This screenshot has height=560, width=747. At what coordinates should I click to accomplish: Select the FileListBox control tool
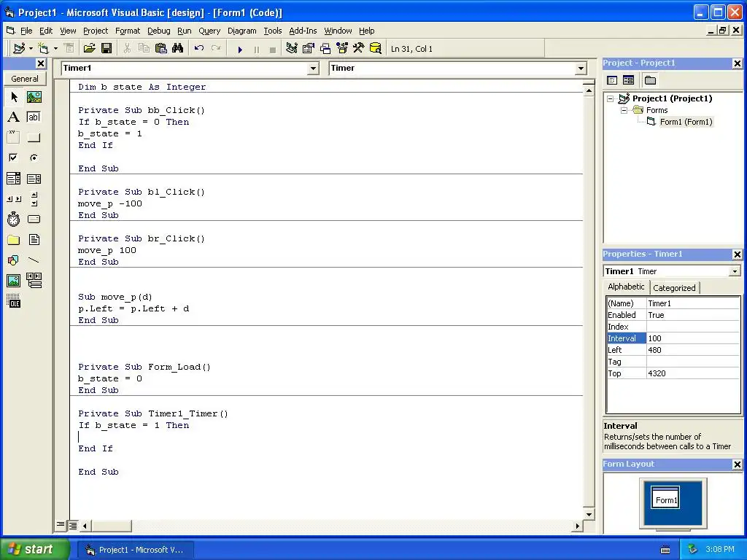pos(34,239)
